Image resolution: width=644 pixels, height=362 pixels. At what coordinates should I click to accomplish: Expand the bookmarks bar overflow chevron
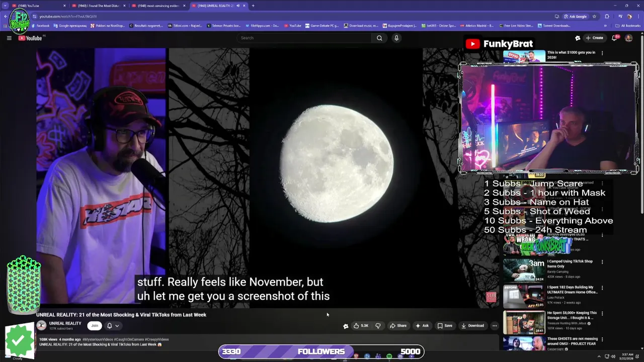(x=605, y=26)
